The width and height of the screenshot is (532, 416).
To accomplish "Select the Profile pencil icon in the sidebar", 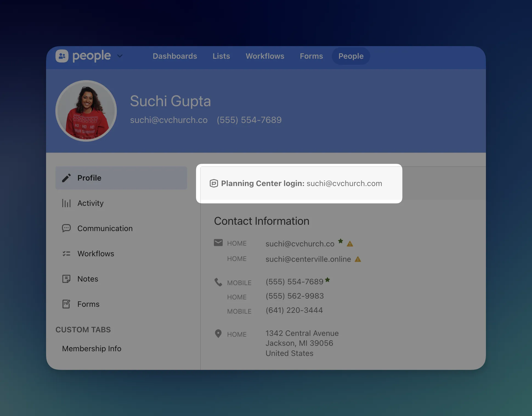I will tap(66, 178).
